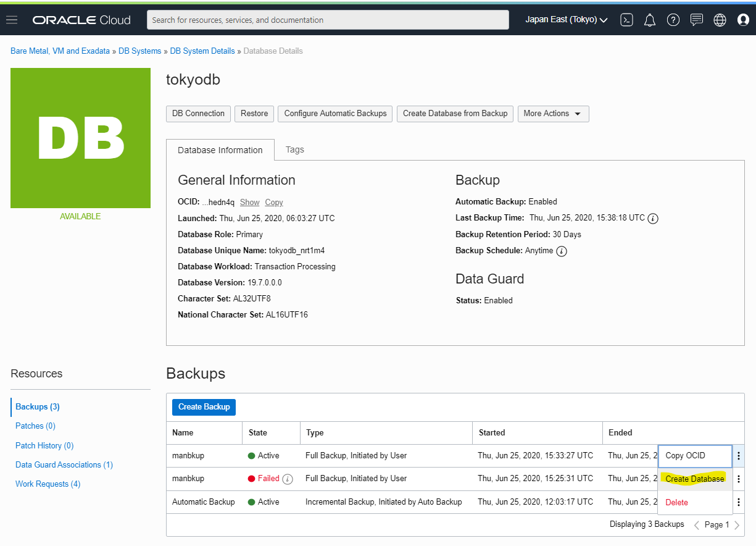
Task: Click the tokyodb_nrt1m4 unique name value
Action: pyautogui.click(x=297, y=251)
